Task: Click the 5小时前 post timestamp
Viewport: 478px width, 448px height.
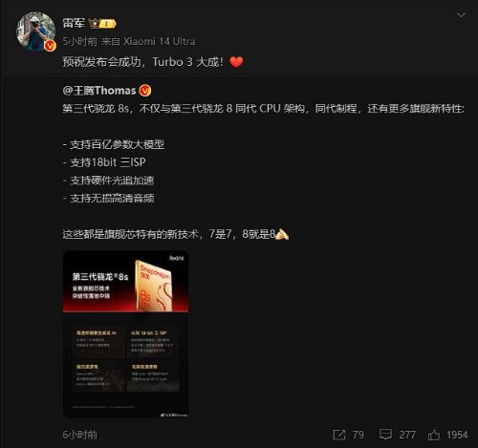Action: pos(80,41)
